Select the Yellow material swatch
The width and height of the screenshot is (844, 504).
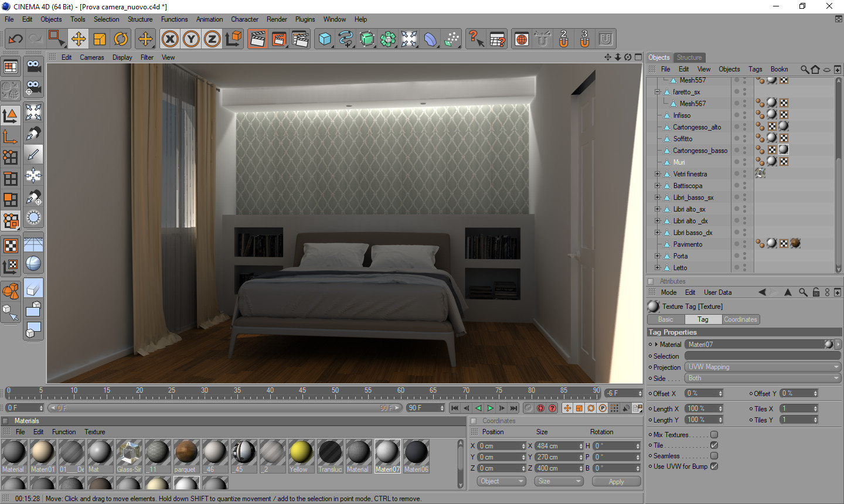pos(301,456)
